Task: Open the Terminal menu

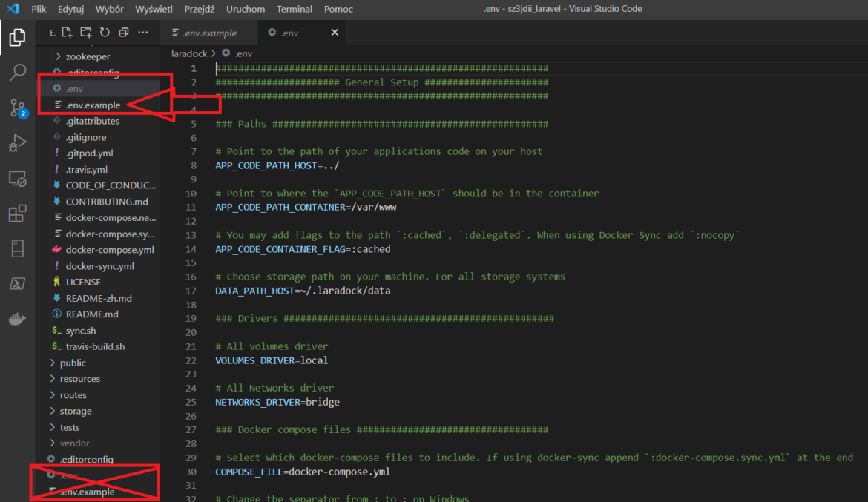Action: [x=294, y=9]
